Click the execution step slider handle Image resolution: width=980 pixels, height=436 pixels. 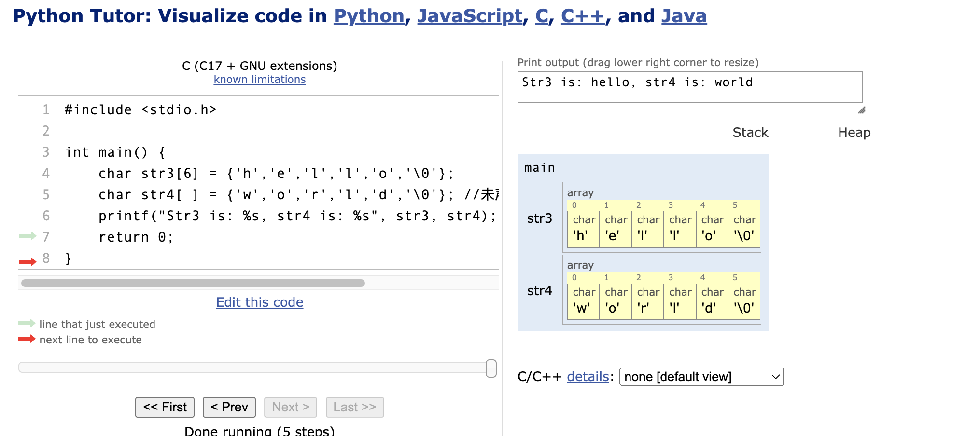[x=491, y=368]
